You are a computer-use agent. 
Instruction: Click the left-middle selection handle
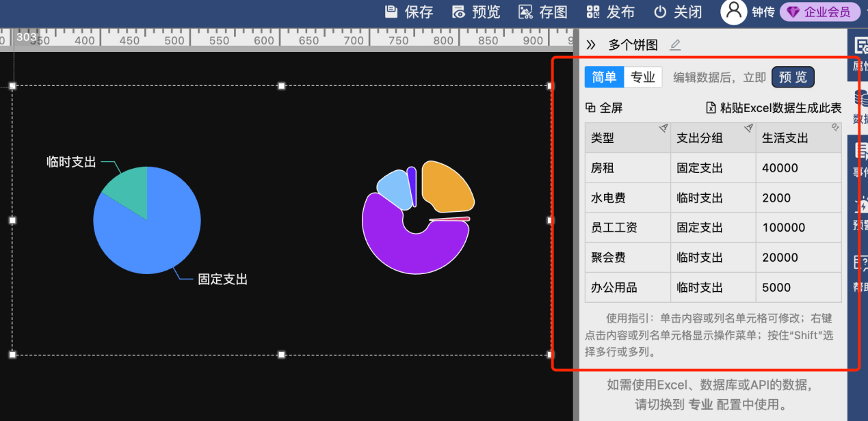(x=12, y=220)
